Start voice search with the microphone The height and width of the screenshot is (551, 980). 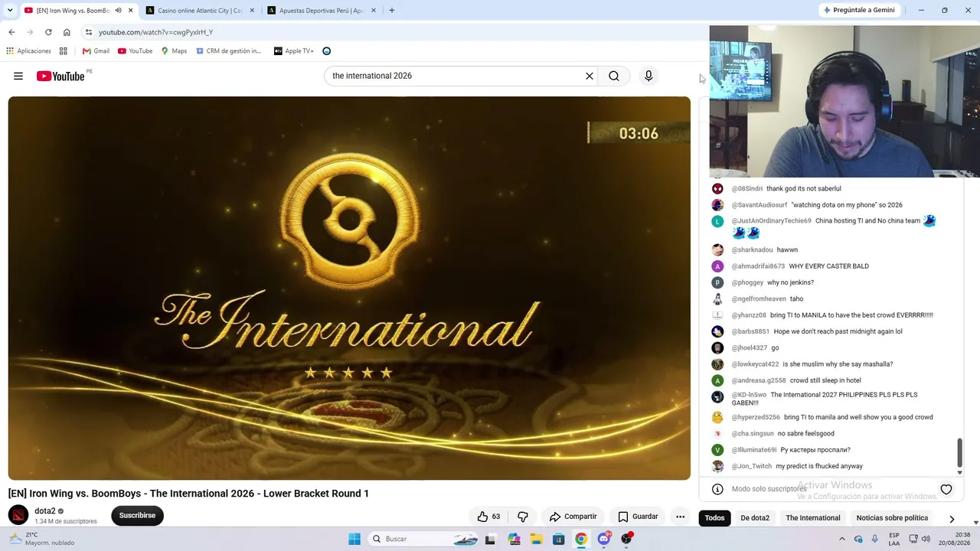pyautogui.click(x=648, y=76)
